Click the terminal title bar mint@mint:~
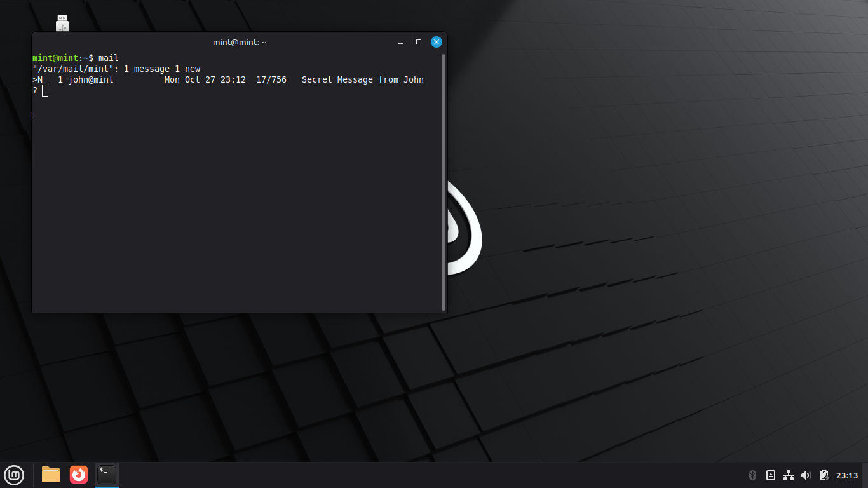The width and height of the screenshot is (868, 488). click(239, 42)
